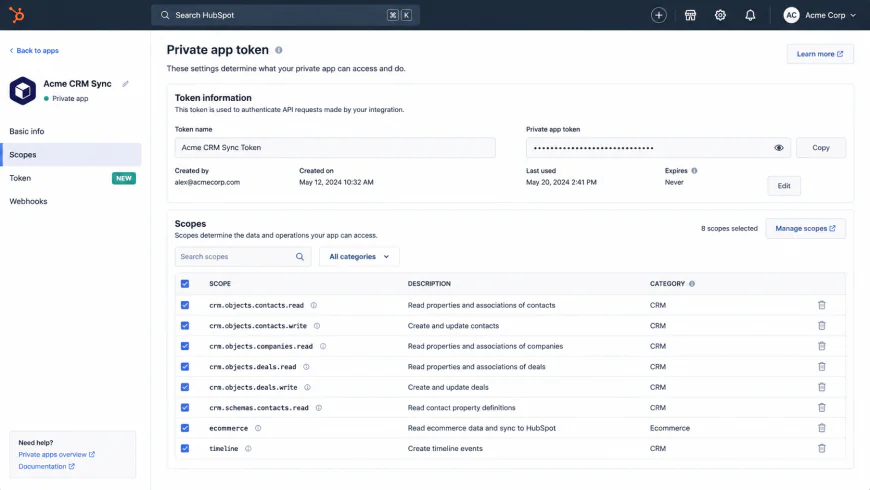Open Private apps overview link
The height and width of the screenshot is (490, 870).
click(57, 454)
